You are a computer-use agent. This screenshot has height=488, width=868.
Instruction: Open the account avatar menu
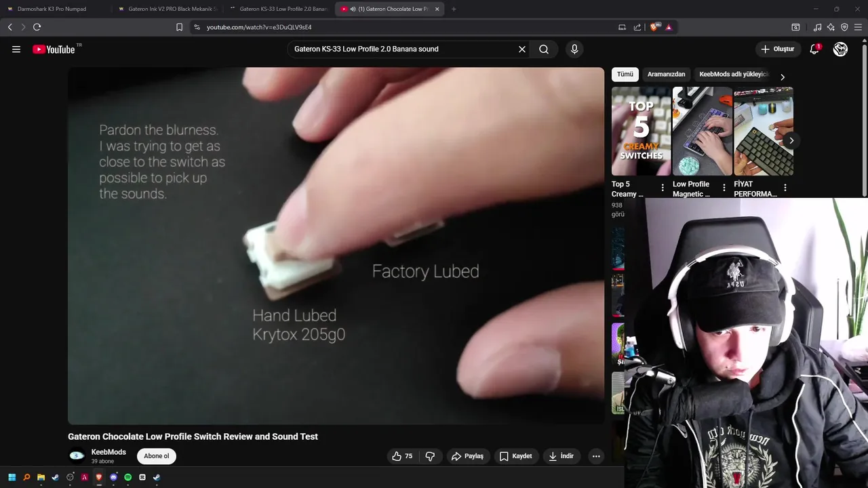pyautogui.click(x=840, y=49)
